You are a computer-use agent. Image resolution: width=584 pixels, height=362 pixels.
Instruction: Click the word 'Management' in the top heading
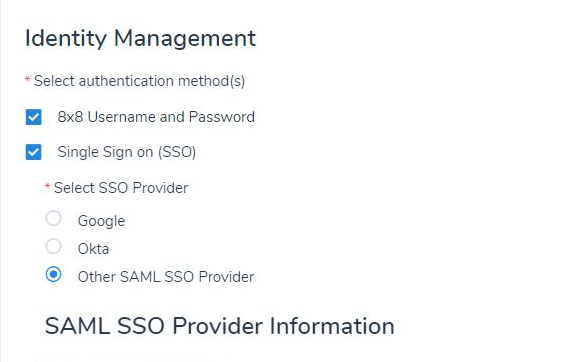[x=185, y=38]
